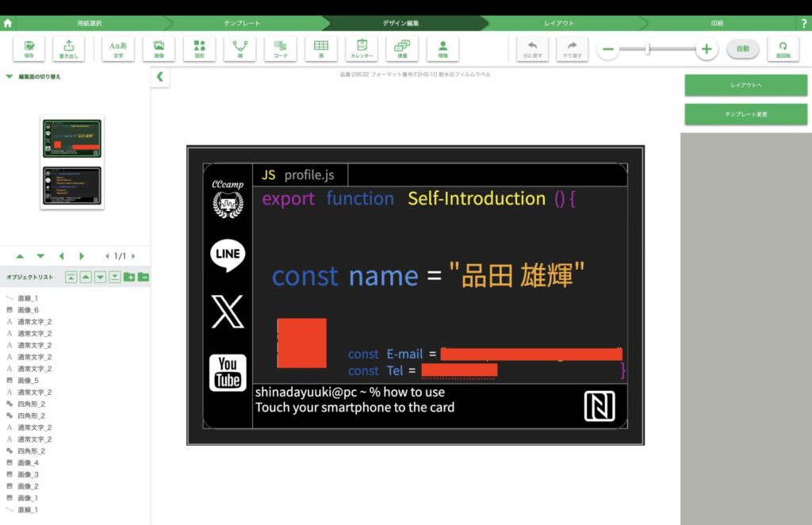Select the 文字 text tool

coord(118,49)
